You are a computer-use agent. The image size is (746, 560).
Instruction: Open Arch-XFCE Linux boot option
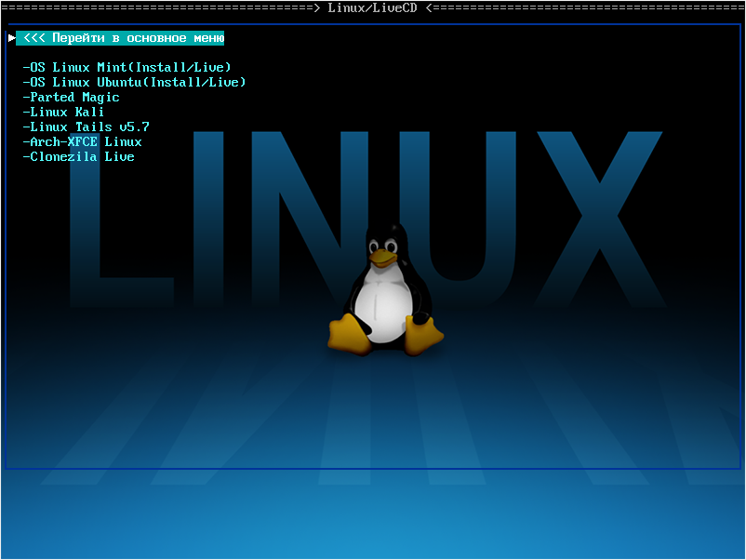click(x=82, y=141)
